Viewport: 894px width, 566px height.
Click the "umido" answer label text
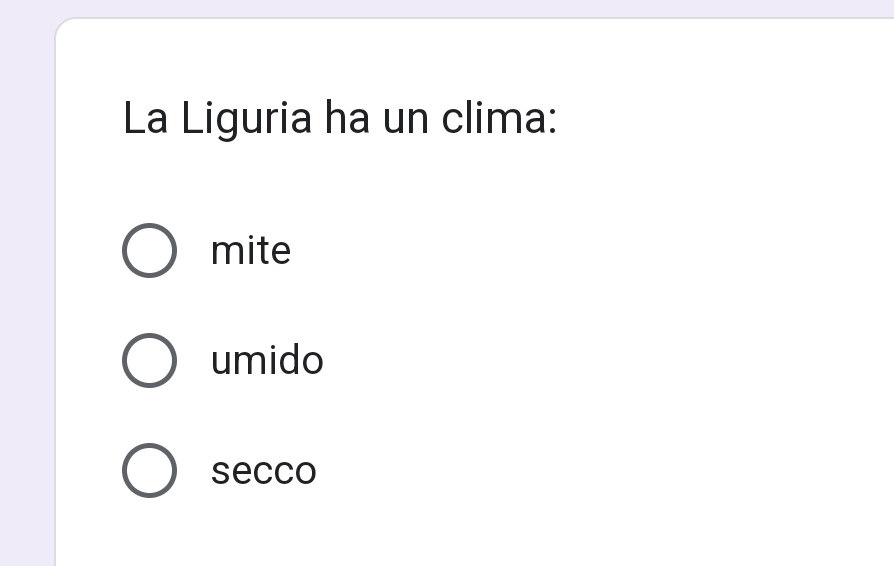[267, 360]
